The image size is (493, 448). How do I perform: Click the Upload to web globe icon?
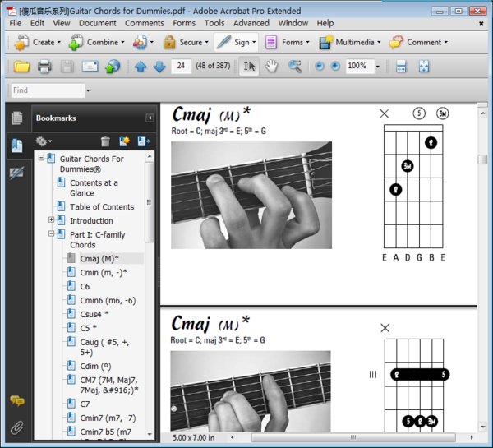point(113,67)
